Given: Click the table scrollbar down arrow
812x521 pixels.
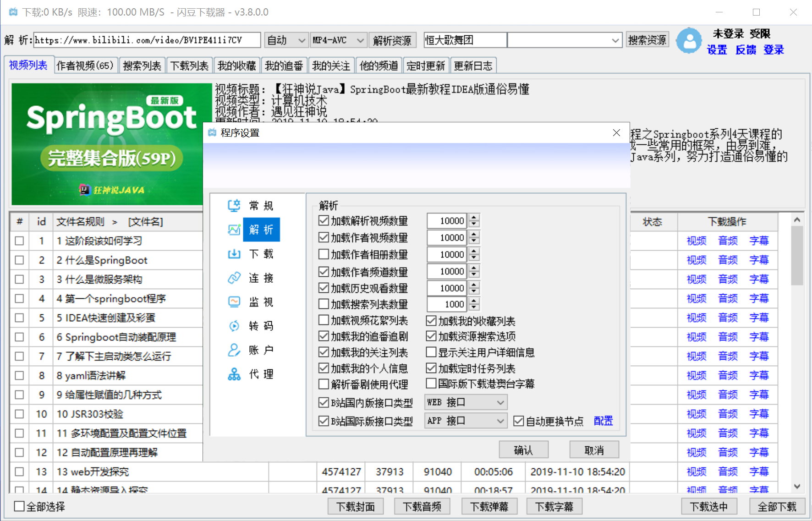Looking at the screenshot, I should pos(797,487).
